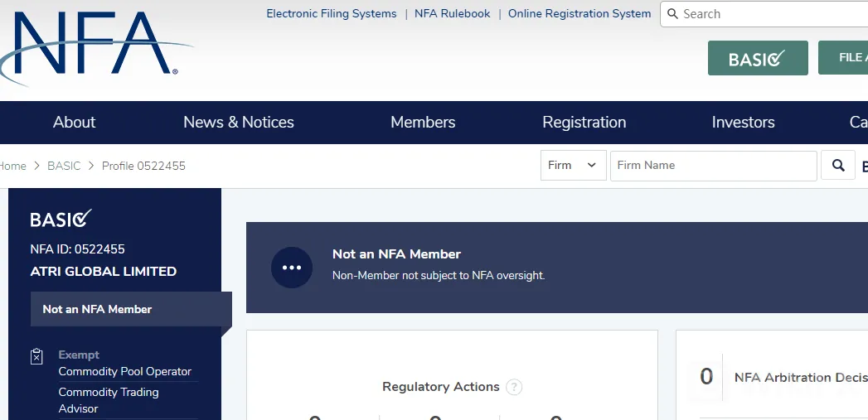868x420 pixels.
Task: Open the About menu
Action: pos(74,123)
